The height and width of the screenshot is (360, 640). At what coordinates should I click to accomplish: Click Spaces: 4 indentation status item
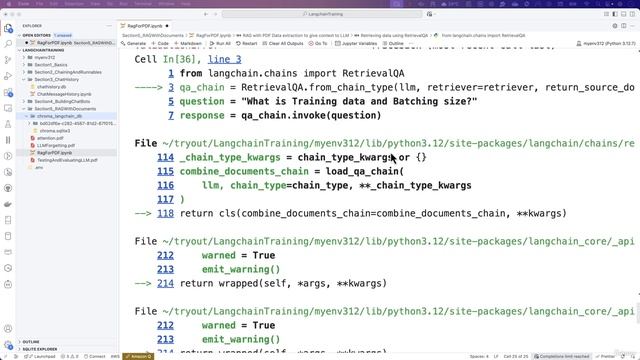pos(479,356)
